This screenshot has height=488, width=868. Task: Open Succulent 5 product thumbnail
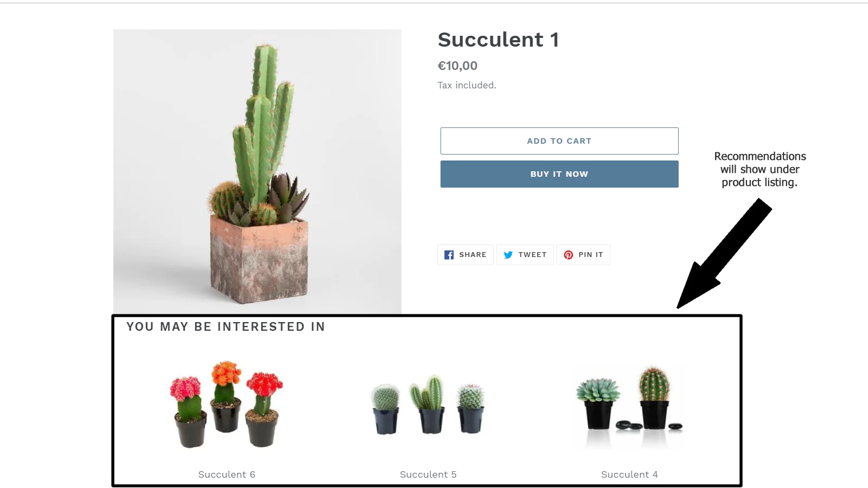click(428, 404)
